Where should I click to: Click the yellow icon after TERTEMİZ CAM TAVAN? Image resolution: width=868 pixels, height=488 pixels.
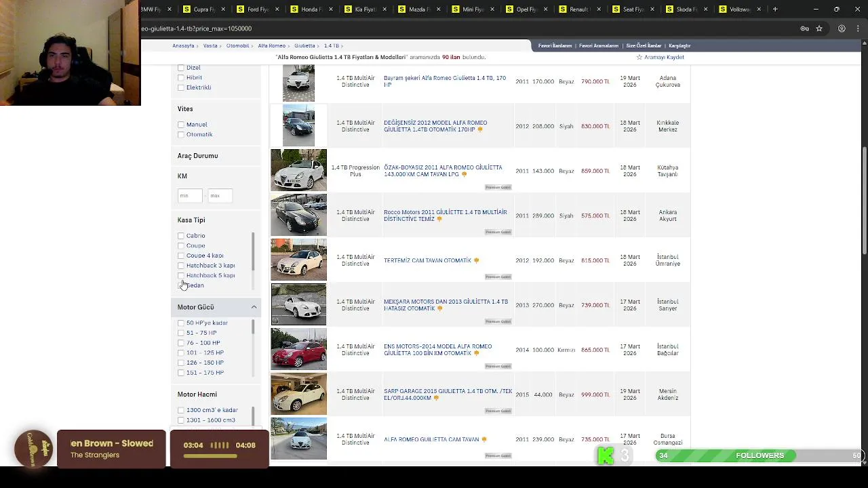click(x=476, y=260)
